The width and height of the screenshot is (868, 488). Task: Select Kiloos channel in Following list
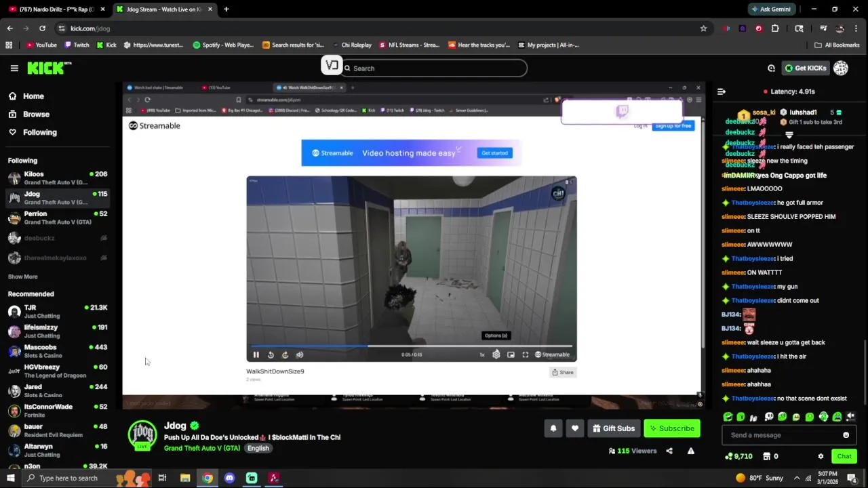point(58,178)
